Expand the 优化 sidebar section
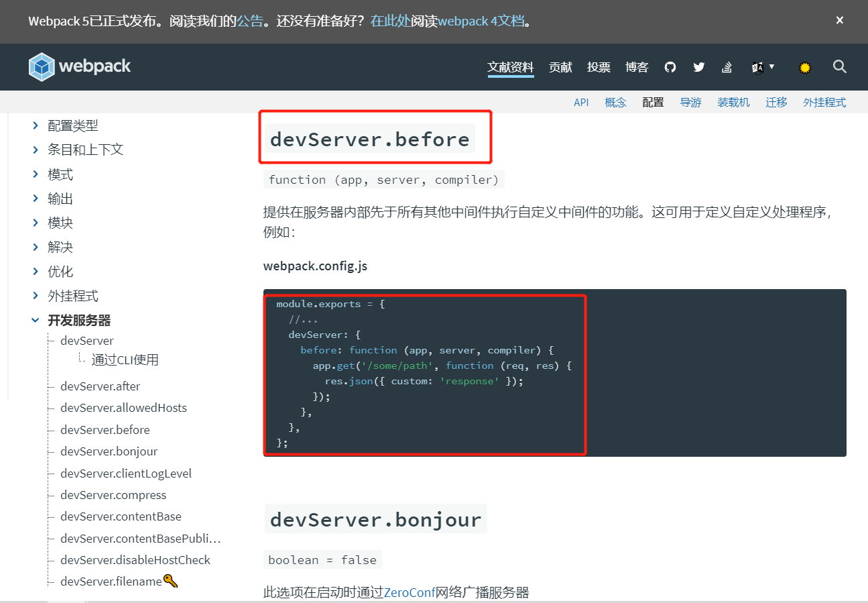The image size is (868, 603). [x=36, y=272]
